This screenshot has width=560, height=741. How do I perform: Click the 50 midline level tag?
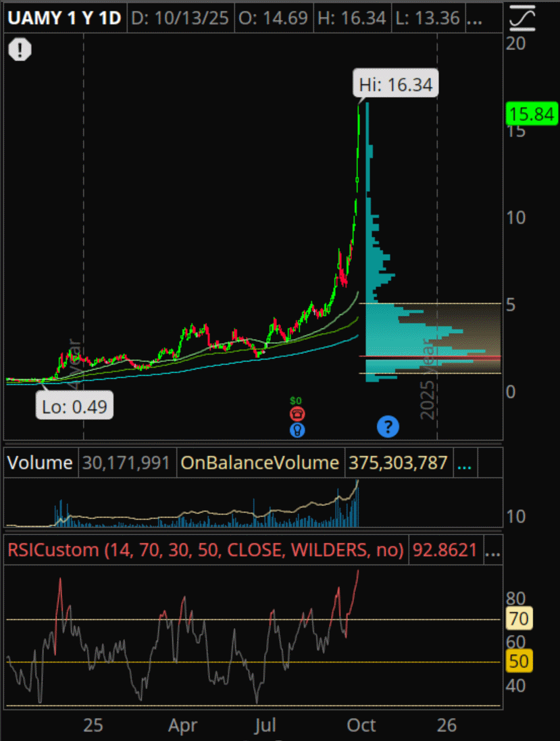(x=519, y=661)
